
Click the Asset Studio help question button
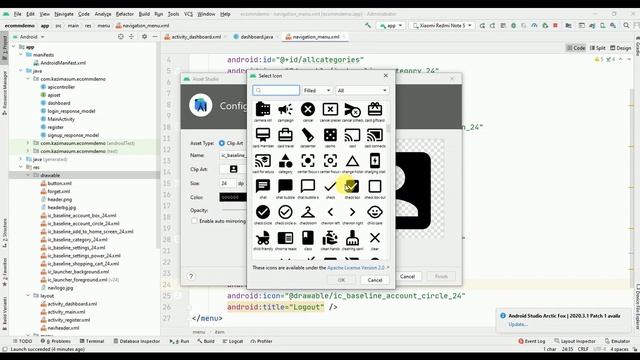pyautogui.click(x=191, y=276)
